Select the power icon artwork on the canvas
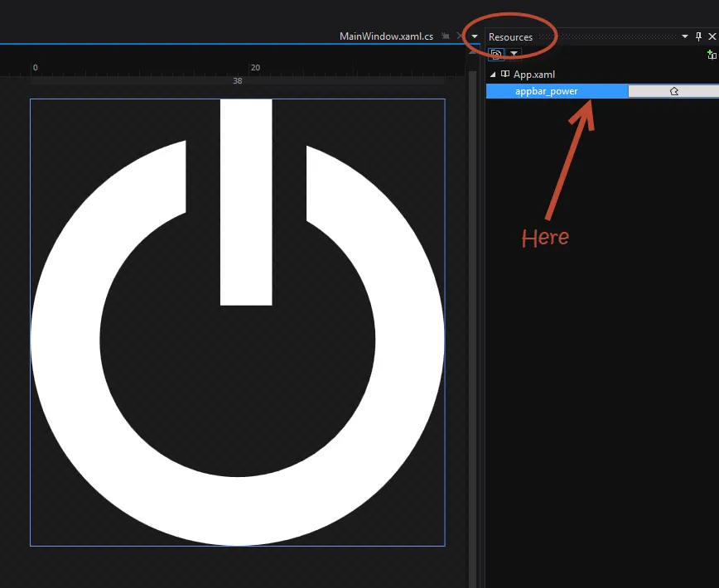719x588 pixels. (x=238, y=322)
